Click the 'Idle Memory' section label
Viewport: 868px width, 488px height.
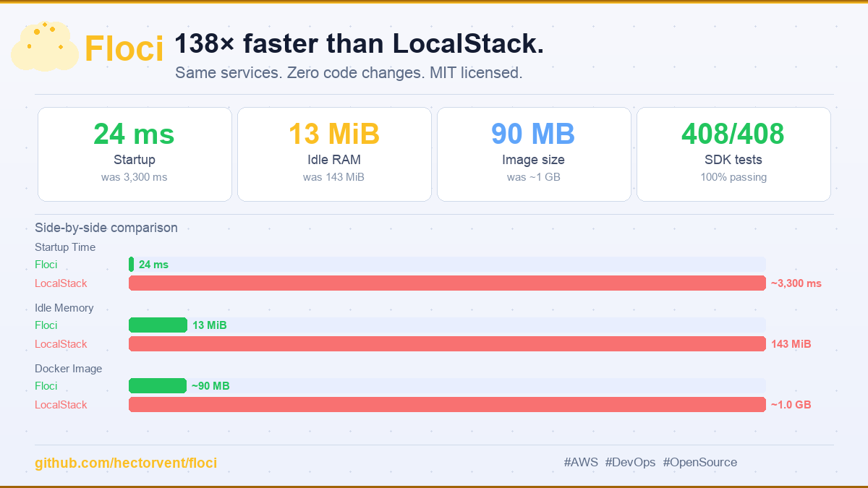tap(64, 308)
